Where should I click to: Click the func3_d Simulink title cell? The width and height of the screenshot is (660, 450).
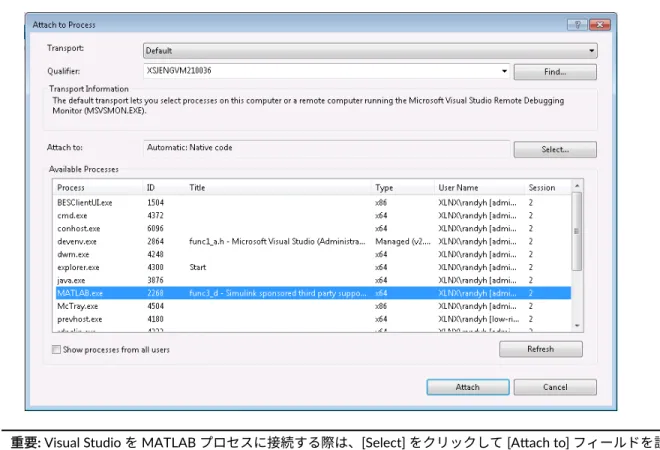pyautogui.click(x=277, y=293)
